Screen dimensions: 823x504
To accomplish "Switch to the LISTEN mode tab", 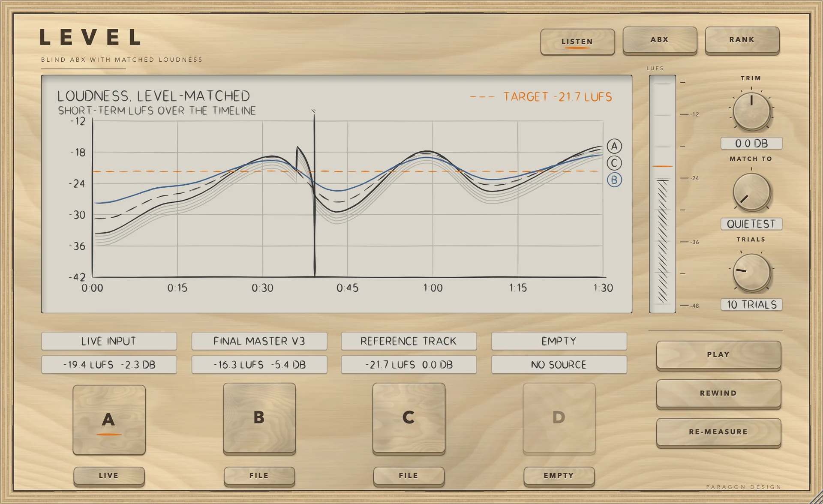I will [x=577, y=42].
